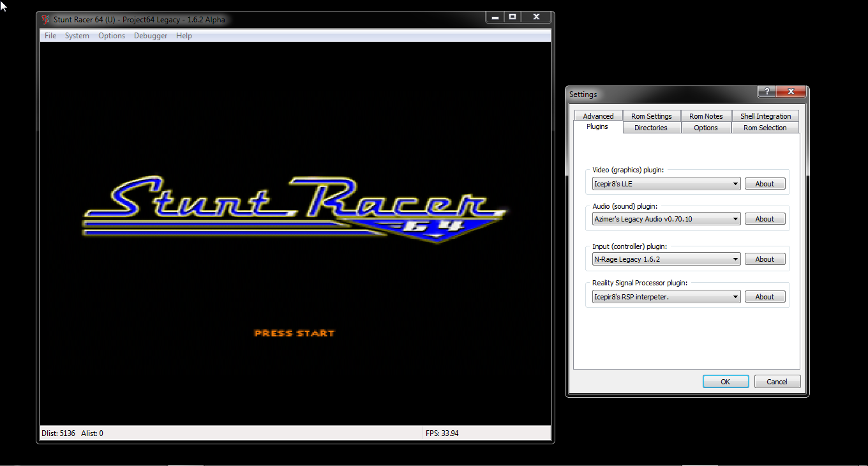Switch to the Rom Selection tab
Screen dimensions: 868x466
(765, 128)
